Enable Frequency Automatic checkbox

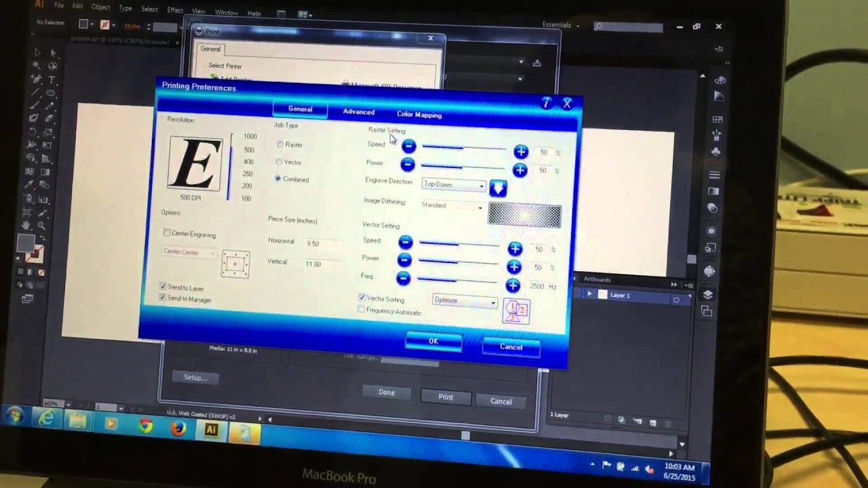(361, 309)
